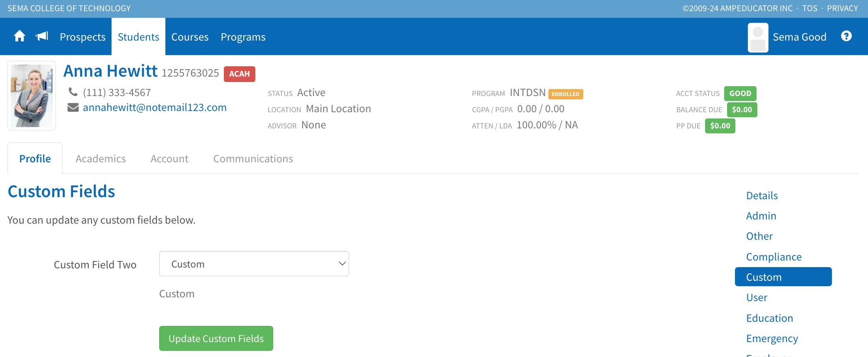Open Anna Hewitt's profile photo
This screenshot has height=357, width=868.
(32, 96)
